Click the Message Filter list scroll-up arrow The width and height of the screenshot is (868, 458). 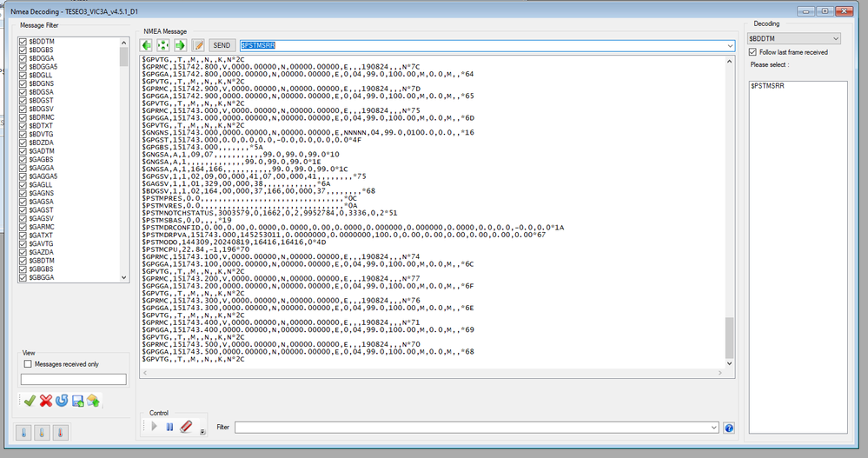(124, 43)
